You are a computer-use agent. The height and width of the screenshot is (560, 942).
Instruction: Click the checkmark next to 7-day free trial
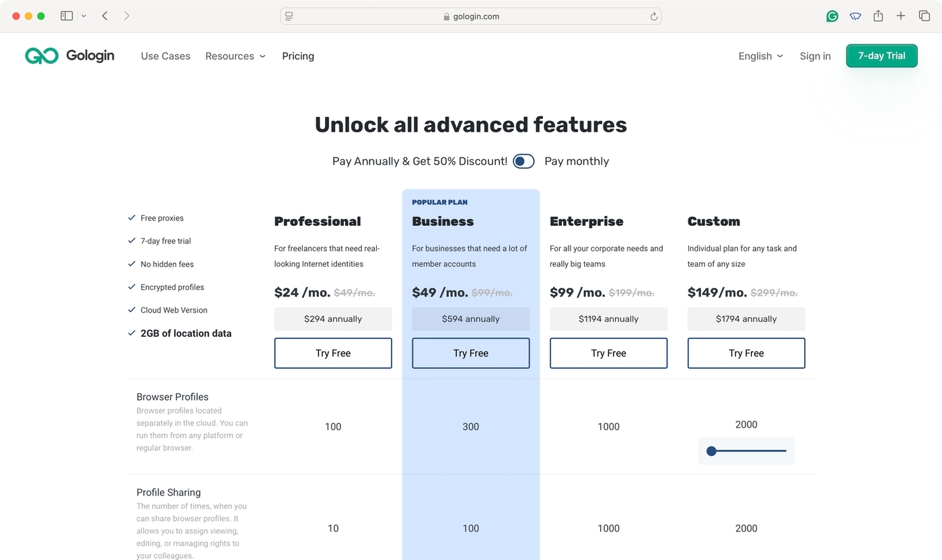pyautogui.click(x=132, y=241)
